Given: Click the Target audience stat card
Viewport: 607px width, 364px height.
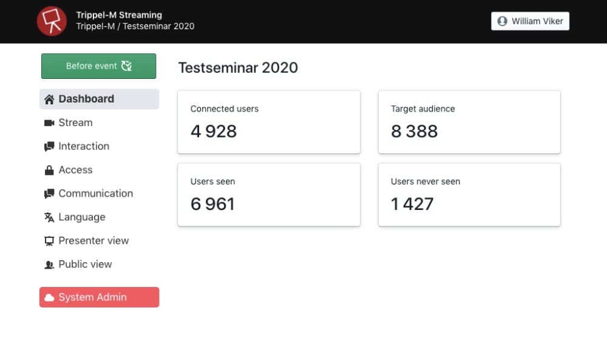Looking at the screenshot, I should tap(469, 122).
